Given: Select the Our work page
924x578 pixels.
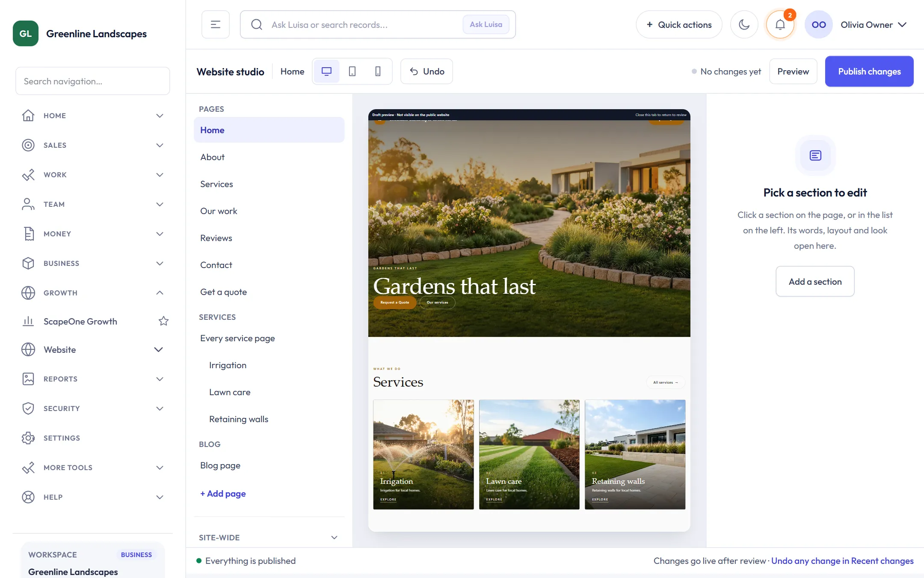Looking at the screenshot, I should pyautogui.click(x=269, y=211).
